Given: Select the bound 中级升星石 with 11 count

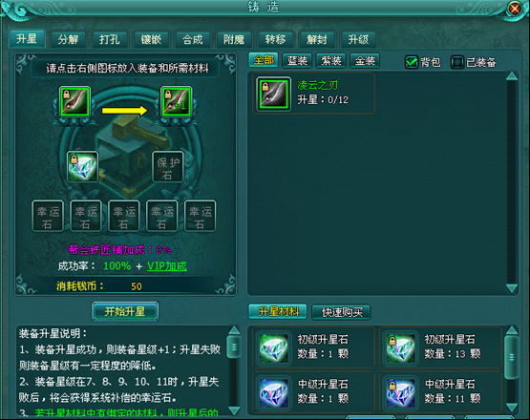Looking at the screenshot, I should point(400,392).
